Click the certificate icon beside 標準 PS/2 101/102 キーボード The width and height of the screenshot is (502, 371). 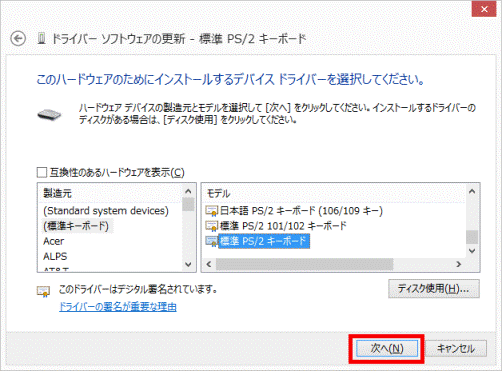pos(212,226)
